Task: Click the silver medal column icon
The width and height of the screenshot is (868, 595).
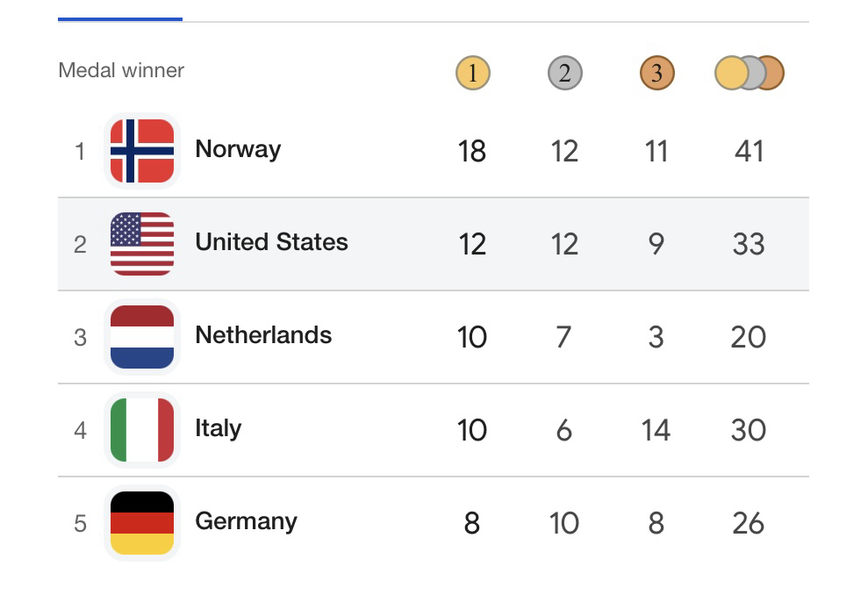Action: pyautogui.click(x=564, y=73)
